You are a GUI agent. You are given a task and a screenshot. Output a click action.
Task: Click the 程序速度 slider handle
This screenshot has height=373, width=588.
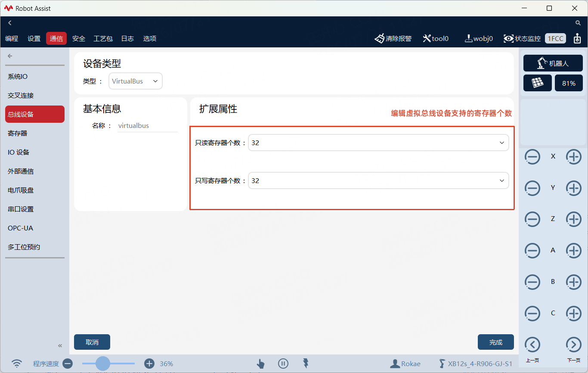click(x=102, y=364)
